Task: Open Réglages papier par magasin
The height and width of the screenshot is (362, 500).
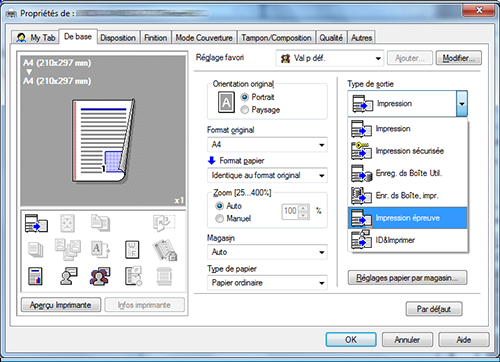Action: coord(407,278)
